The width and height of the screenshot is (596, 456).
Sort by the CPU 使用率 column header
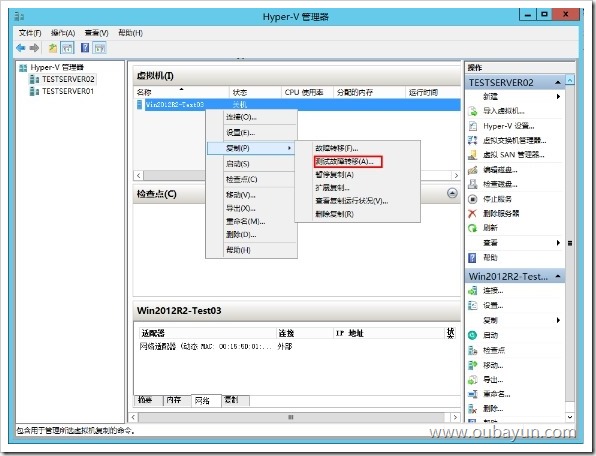(307, 92)
